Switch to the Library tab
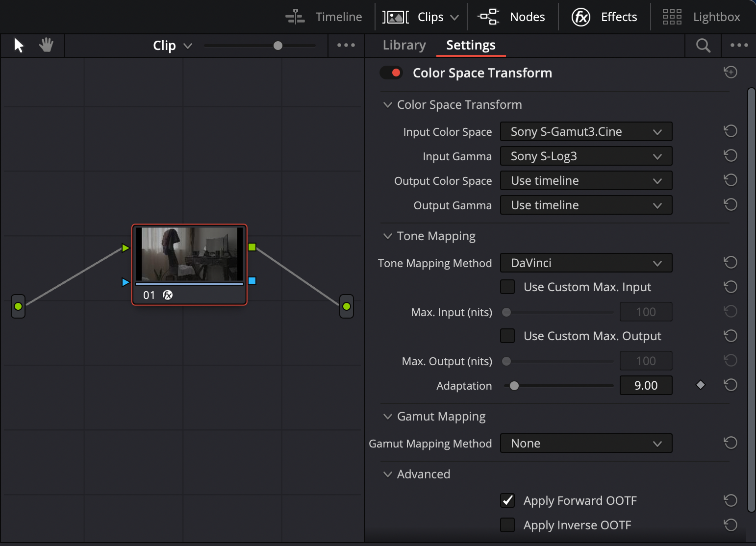 click(404, 45)
